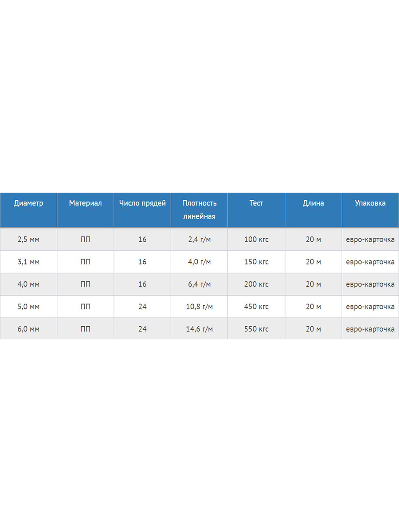
Task: Click "20 м" length in the 4,0 мм row
Action: pos(313,284)
